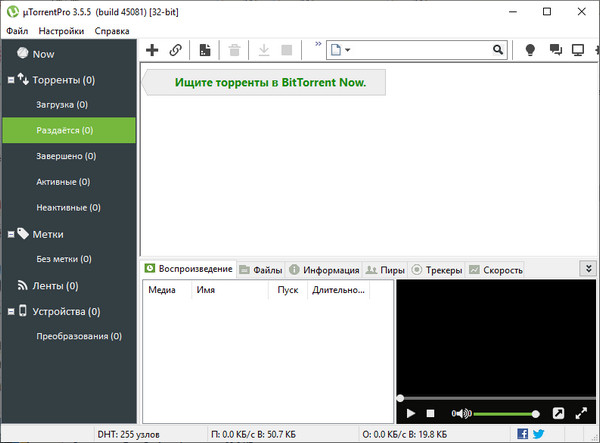
Task: Click the remote monitor icon
Action: (578, 50)
